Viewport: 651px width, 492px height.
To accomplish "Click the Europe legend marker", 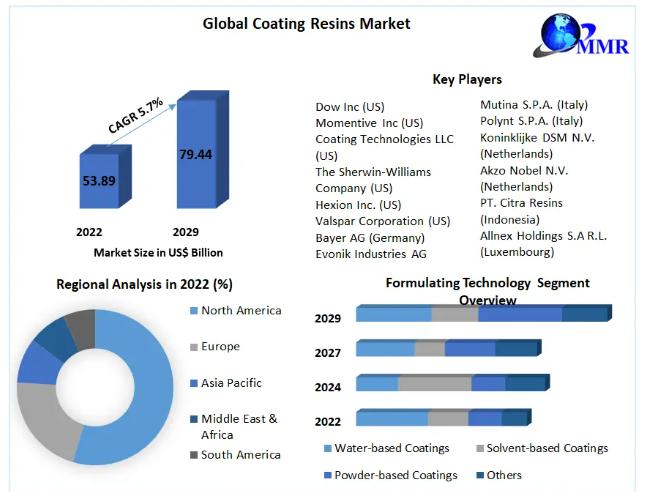I will 193,347.
